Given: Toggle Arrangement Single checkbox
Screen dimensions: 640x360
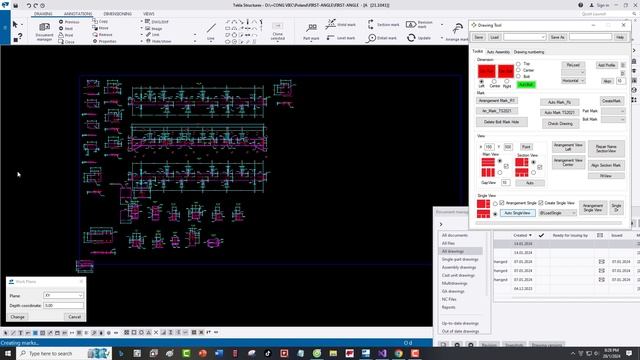Looking at the screenshot, I should click(502, 203).
